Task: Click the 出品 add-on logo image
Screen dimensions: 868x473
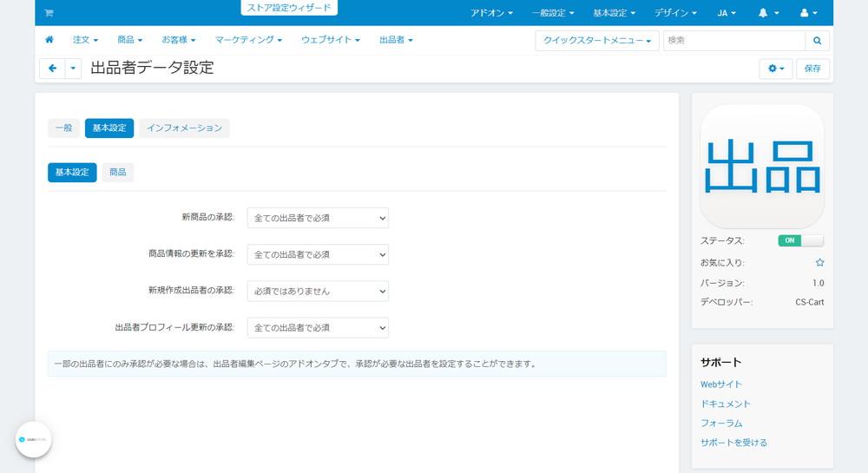Action: [x=762, y=167]
